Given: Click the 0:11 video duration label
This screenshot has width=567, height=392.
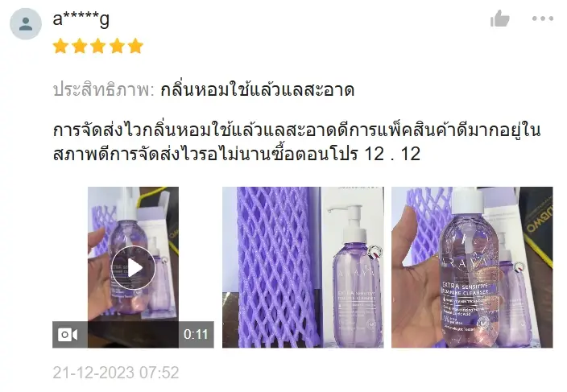Looking at the screenshot, I should (x=196, y=335).
